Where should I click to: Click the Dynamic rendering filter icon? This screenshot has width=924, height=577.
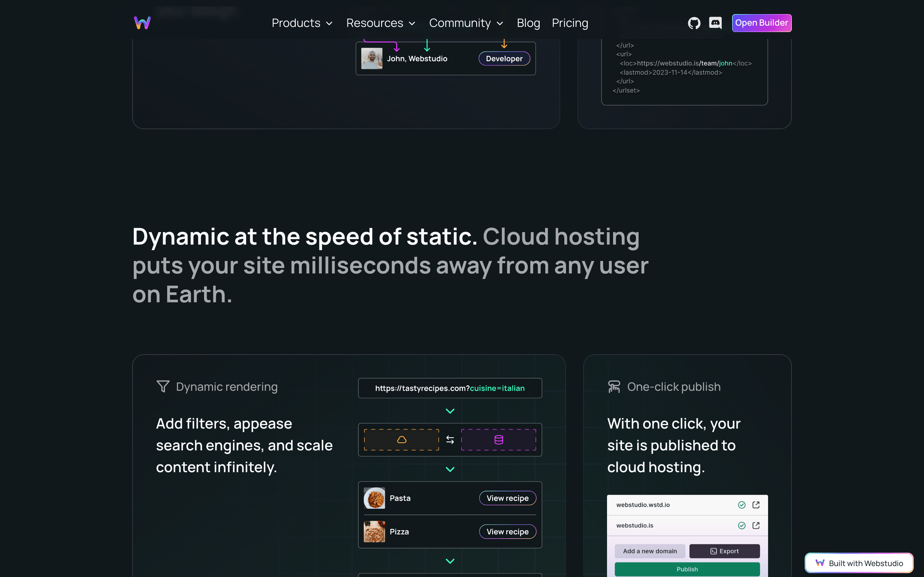163,387
